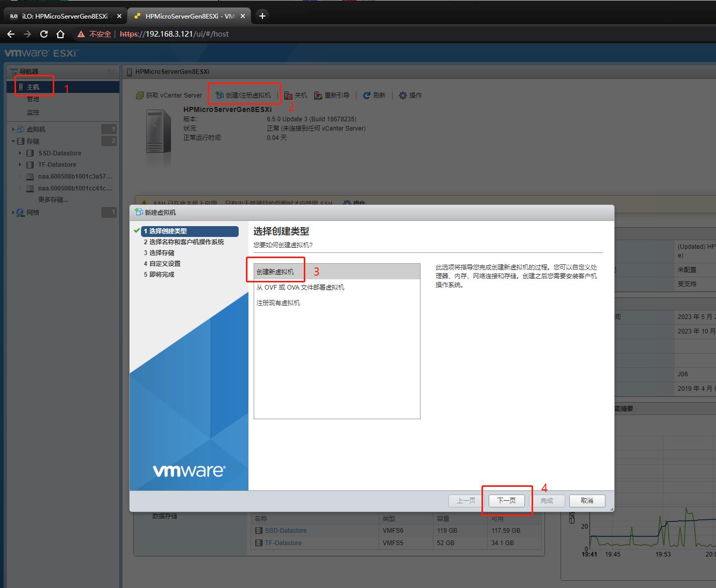Expand the 网络 tree node arrow
The width and height of the screenshot is (716, 588).
(13, 212)
